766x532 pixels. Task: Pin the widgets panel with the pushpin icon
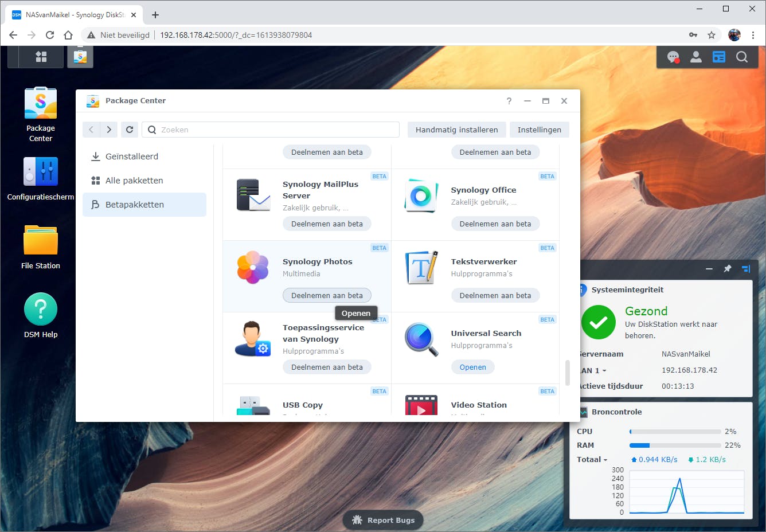[x=728, y=268]
